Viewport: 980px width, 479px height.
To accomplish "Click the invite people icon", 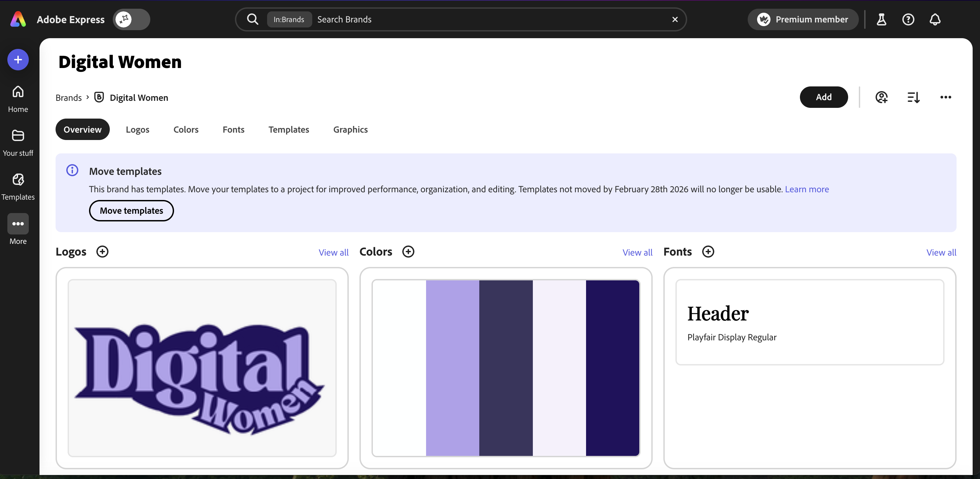I will (881, 97).
